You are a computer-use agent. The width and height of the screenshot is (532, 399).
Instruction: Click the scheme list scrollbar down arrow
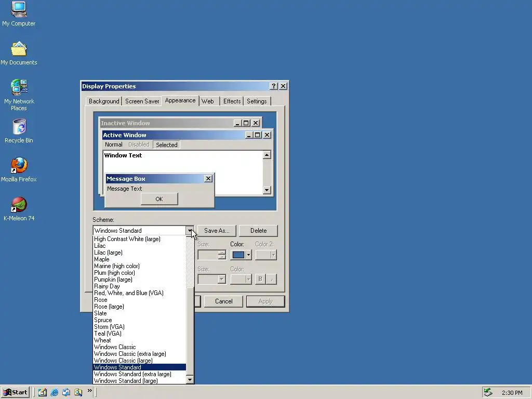tap(190, 380)
